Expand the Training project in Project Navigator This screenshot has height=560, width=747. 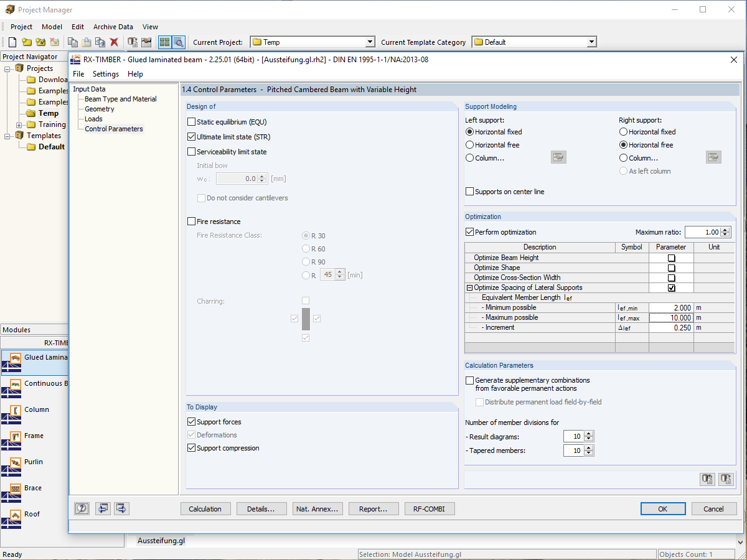(x=17, y=124)
